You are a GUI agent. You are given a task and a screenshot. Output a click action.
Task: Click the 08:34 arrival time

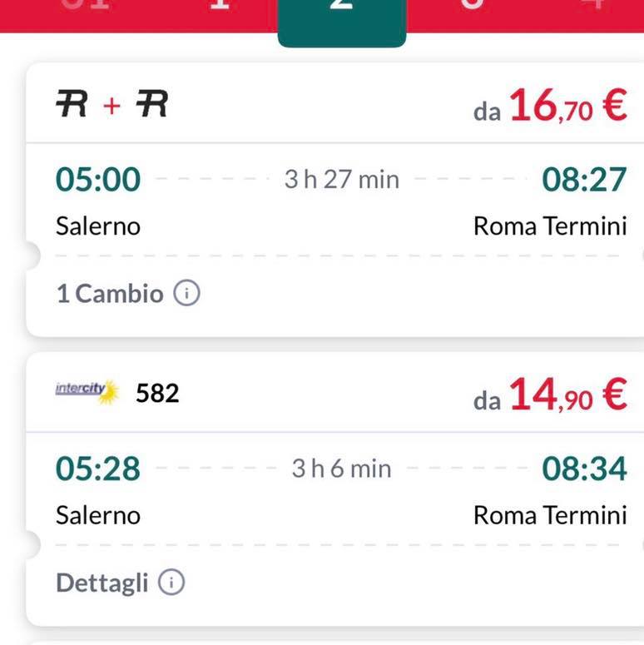[584, 469]
